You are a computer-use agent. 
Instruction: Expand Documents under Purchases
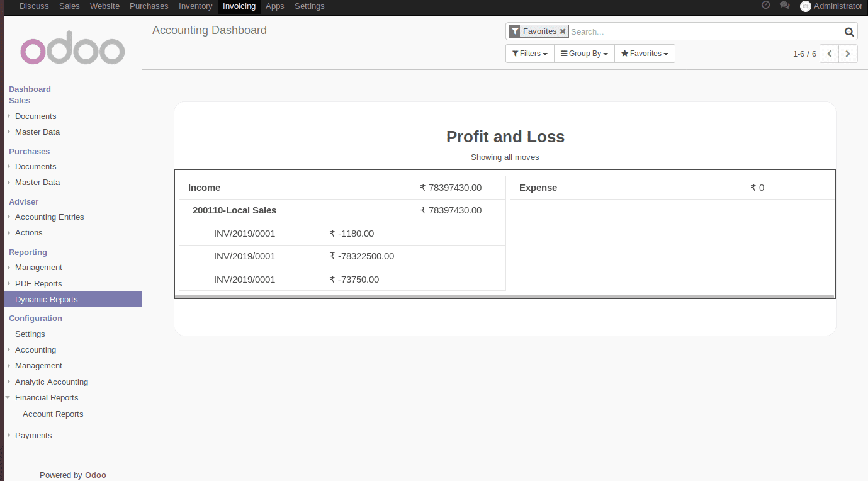(x=35, y=167)
